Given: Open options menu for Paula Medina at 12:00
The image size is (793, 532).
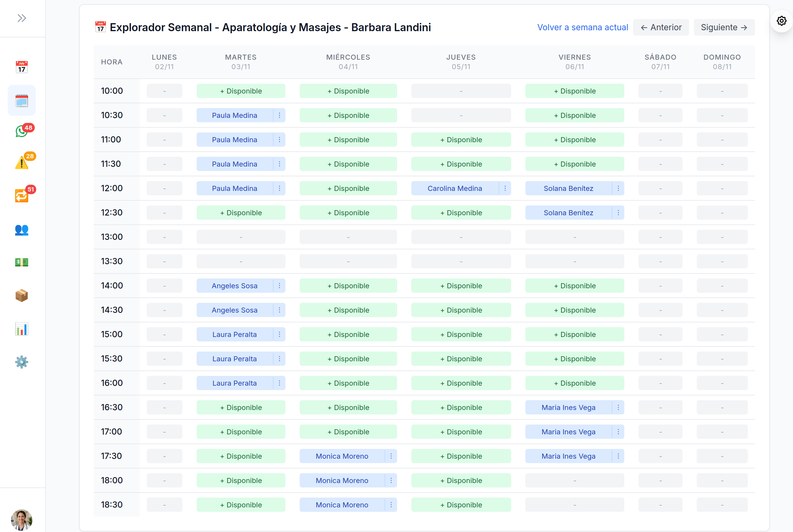Looking at the screenshot, I should tap(279, 188).
